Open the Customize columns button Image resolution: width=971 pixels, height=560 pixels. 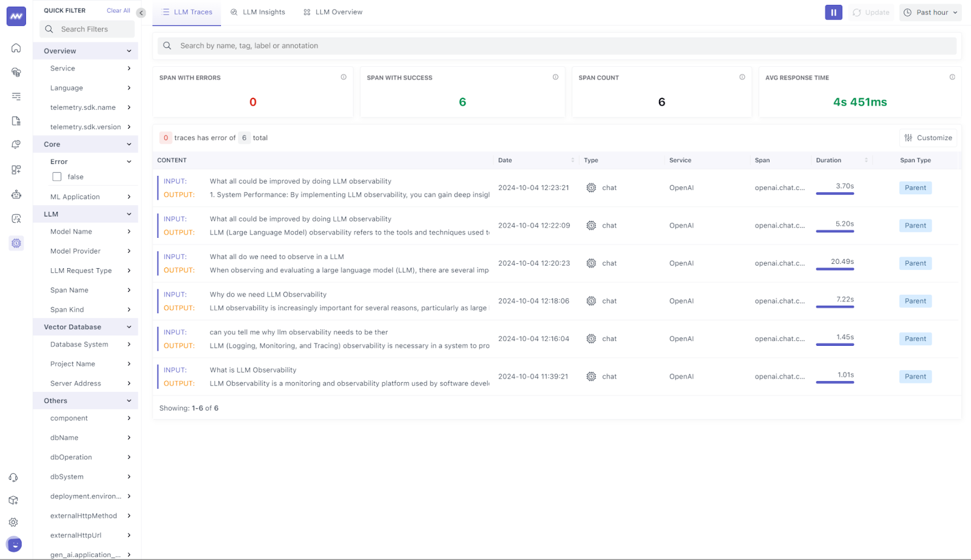click(928, 138)
